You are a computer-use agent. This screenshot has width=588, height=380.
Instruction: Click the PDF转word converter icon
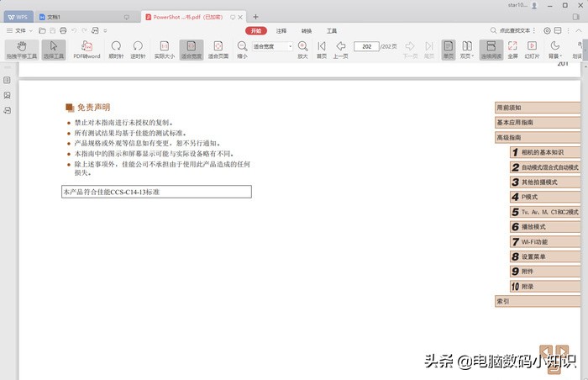(x=86, y=49)
